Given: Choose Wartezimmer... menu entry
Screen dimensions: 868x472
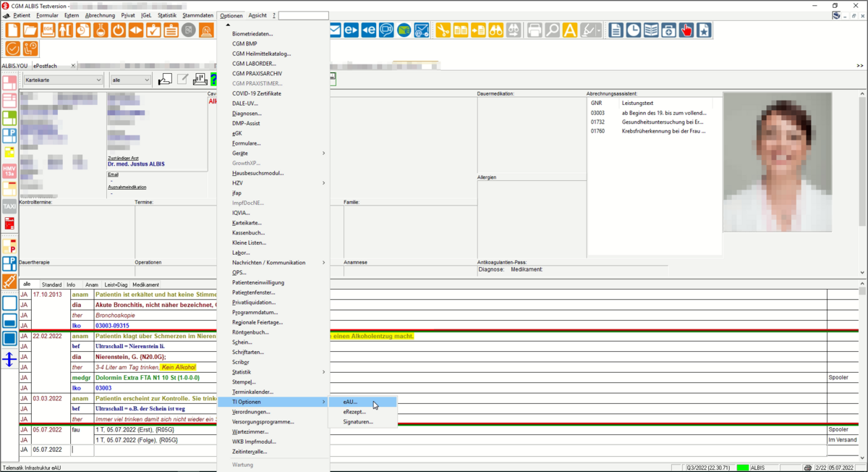Looking at the screenshot, I should click(273, 431).
